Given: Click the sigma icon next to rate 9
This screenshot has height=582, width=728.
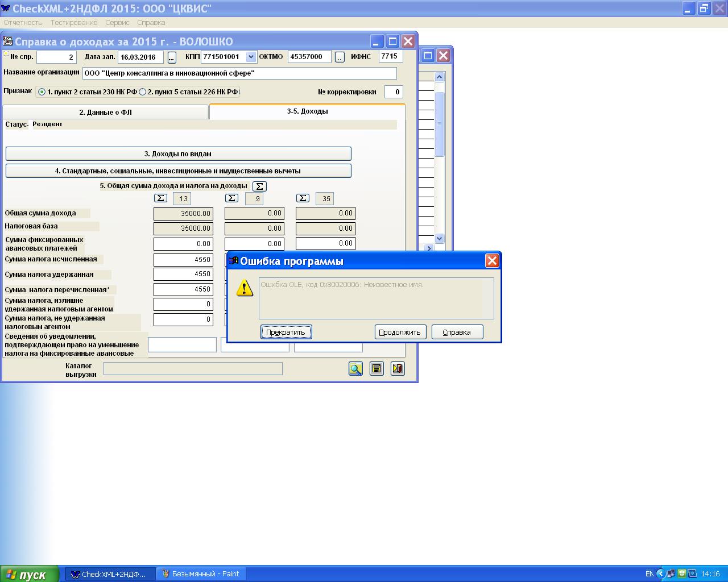Looking at the screenshot, I should [x=231, y=198].
